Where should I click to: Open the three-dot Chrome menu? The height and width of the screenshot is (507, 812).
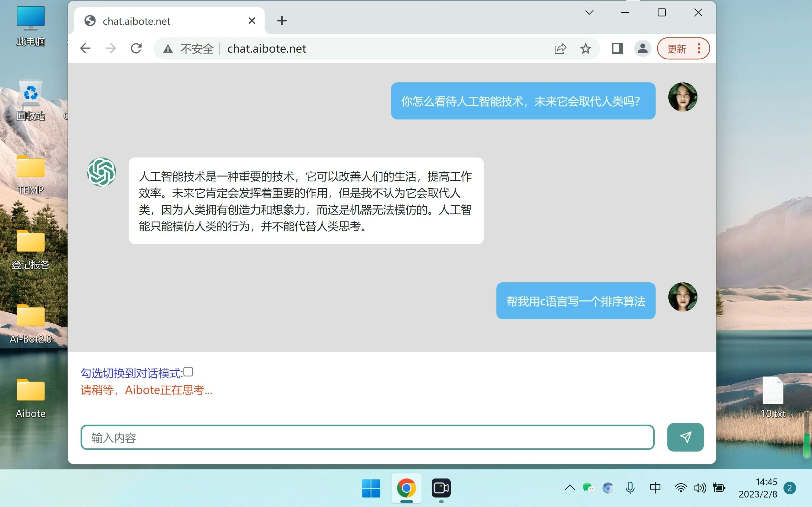[x=699, y=48]
